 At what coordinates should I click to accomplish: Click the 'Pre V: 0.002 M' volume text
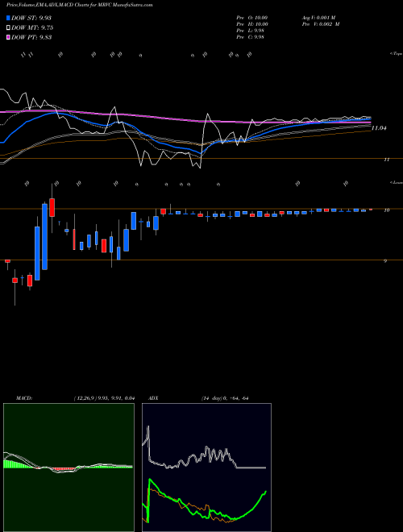[x=321, y=24]
